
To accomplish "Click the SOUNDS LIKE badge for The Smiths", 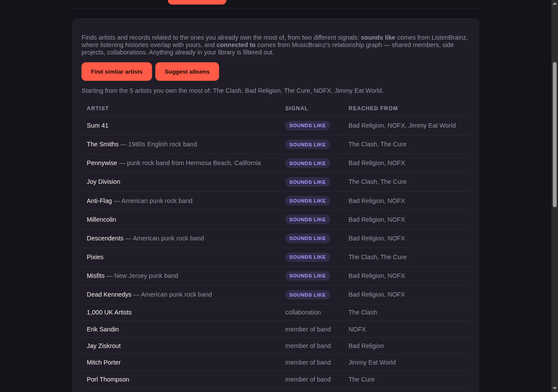I will point(308,144).
